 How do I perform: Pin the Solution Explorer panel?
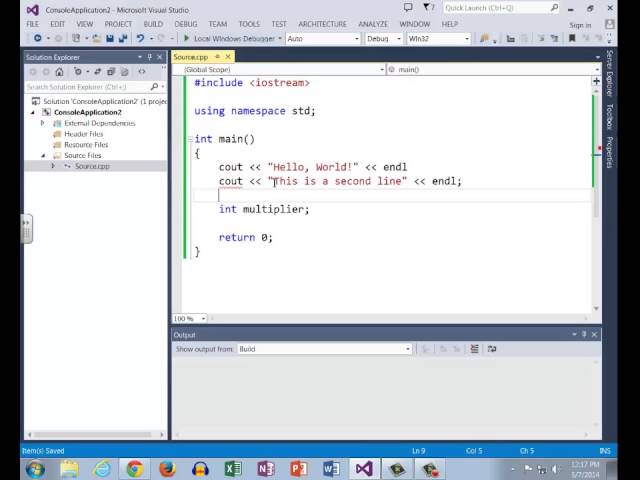point(150,57)
